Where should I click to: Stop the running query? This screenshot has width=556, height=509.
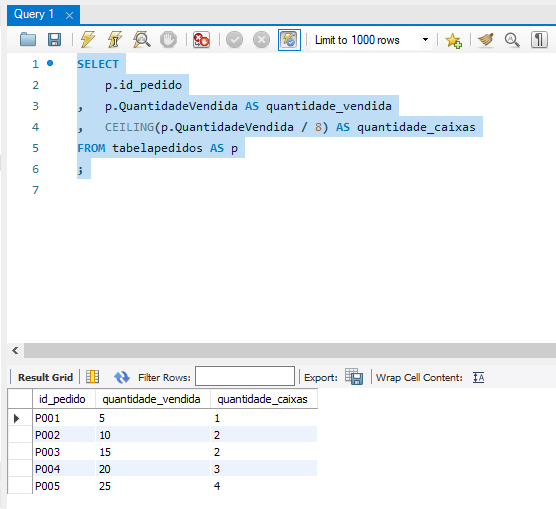pyautogui.click(x=168, y=40)
